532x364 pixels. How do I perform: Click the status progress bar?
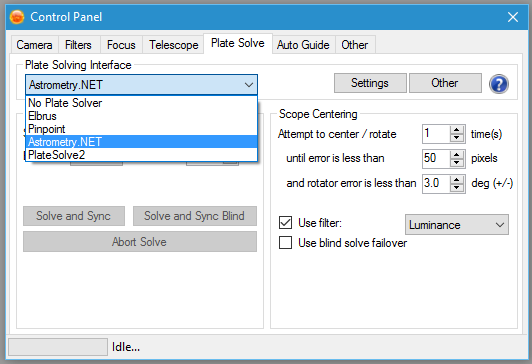[58, 347]
